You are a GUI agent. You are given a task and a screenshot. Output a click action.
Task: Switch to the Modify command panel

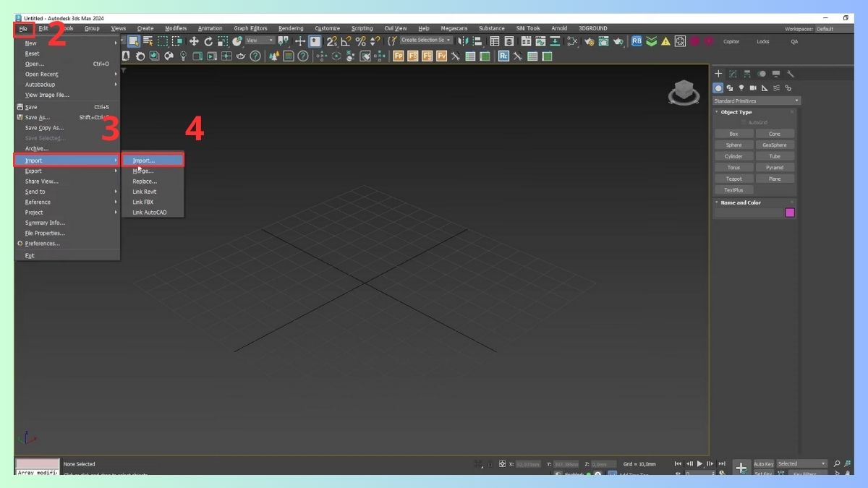[731, 73]
